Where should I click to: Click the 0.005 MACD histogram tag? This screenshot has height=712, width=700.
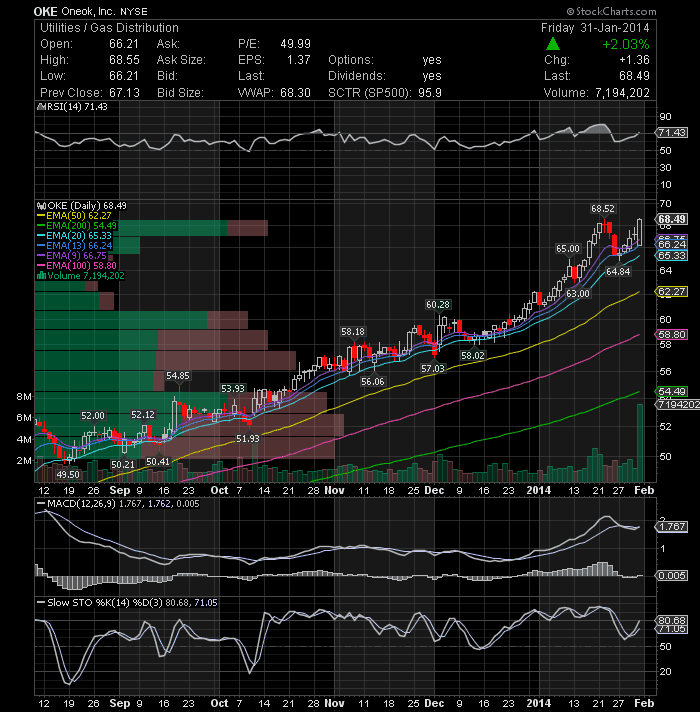tap(672, 576)
